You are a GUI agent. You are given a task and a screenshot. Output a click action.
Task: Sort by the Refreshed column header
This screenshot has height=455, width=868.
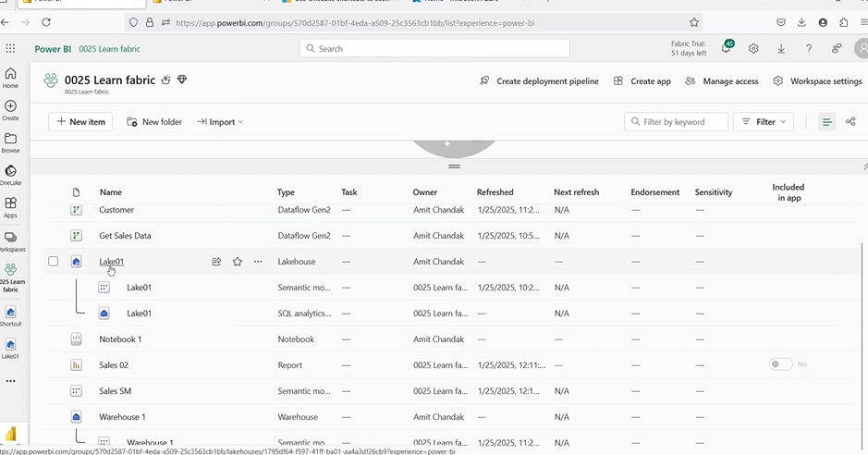[x=495, y=192]
